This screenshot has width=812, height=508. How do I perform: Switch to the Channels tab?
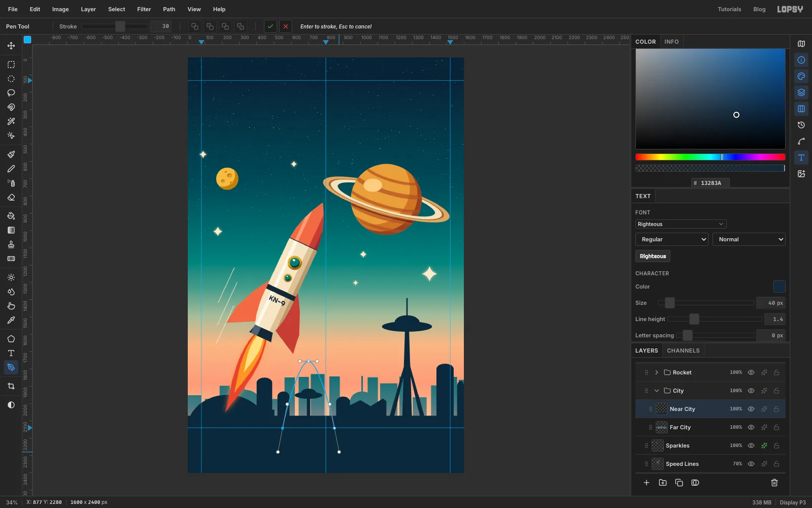coord(683,351)
